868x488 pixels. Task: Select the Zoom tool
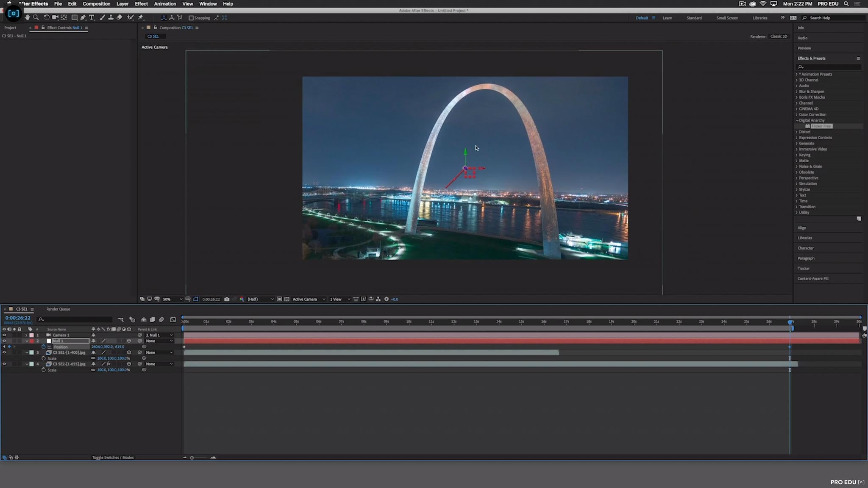(x=36, y=18)
